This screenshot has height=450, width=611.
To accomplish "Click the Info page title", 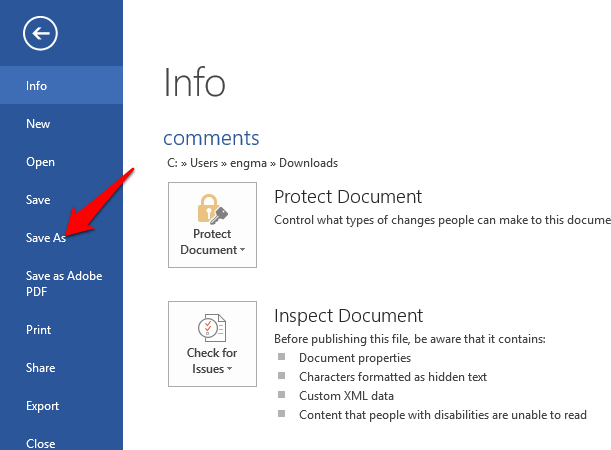I will tap(194, 83).
